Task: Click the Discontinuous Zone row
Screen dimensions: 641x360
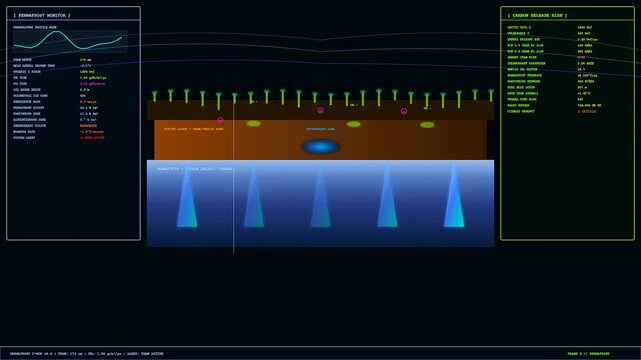Action: click(x=54, y=120)
